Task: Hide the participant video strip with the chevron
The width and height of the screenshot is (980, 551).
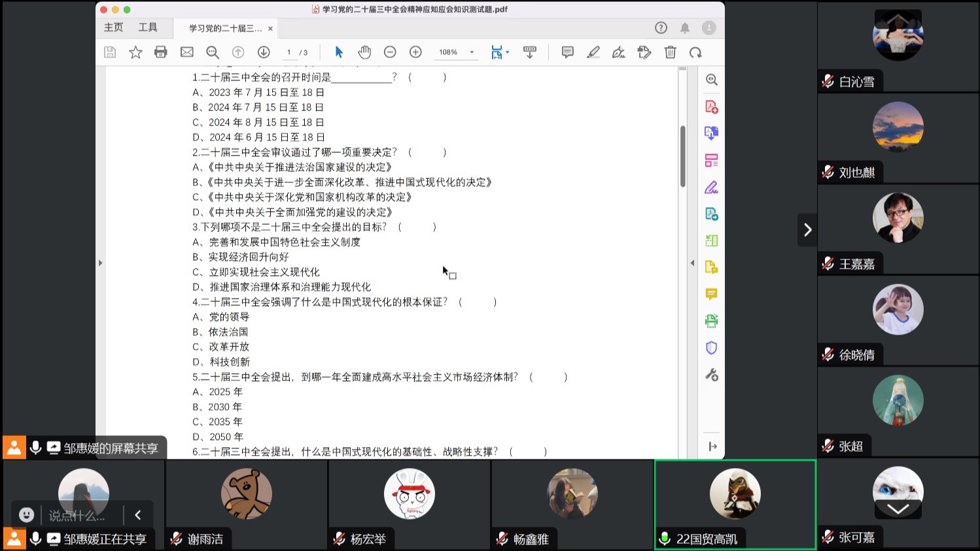Action: coord(807,229)
